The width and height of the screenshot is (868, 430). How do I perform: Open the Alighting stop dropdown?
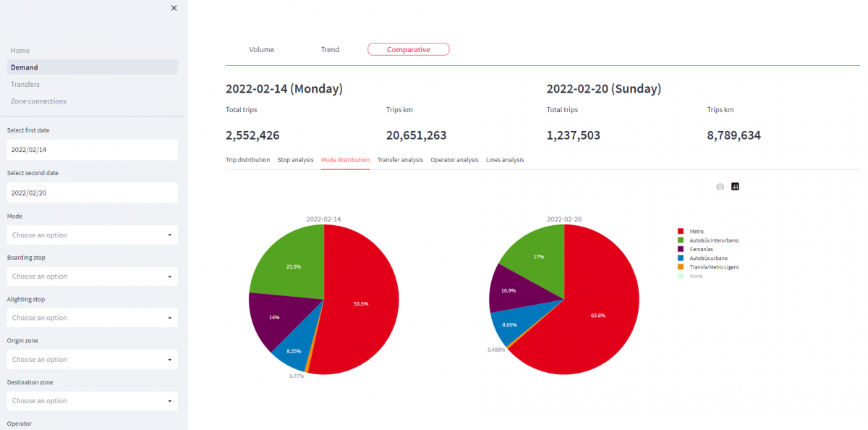coord(92,318)
